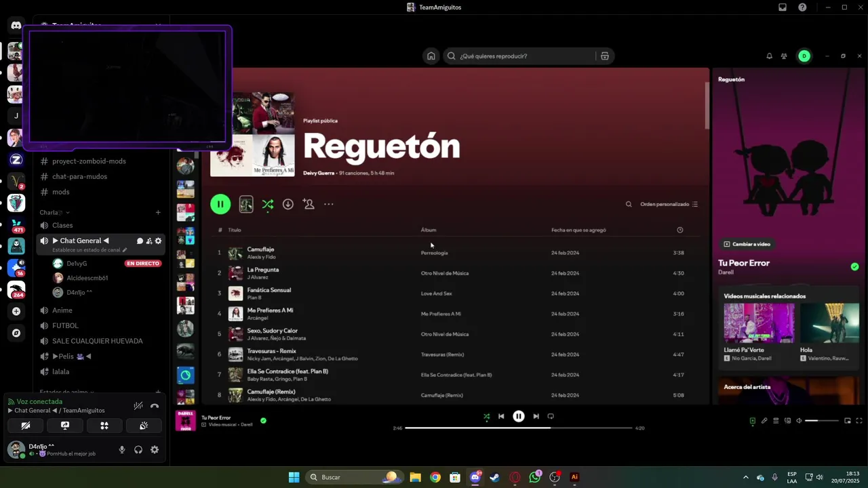Open Llamé Pa' Verte video thumbnail

point(759,323)
